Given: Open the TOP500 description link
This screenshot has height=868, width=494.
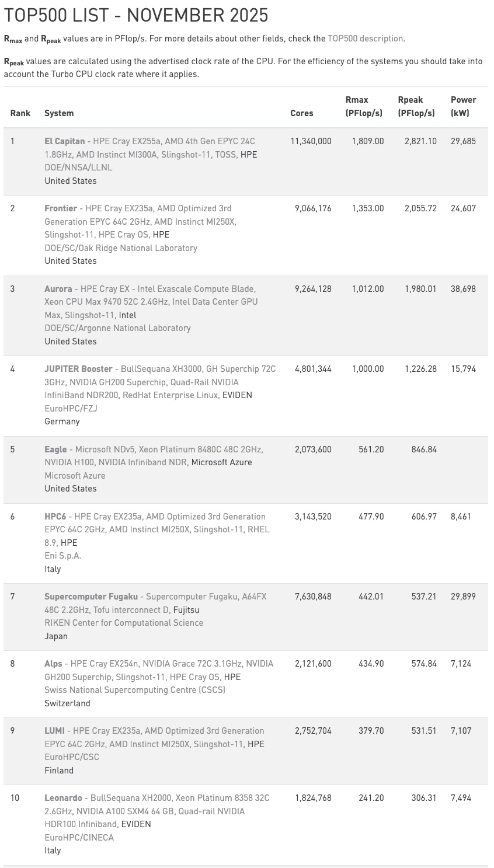Looking at the screenshot, I should click(x=365, y=39).
